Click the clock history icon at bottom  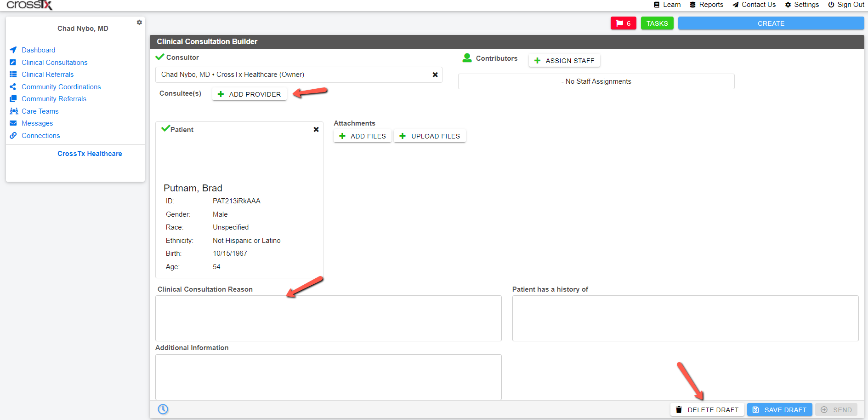163,409
